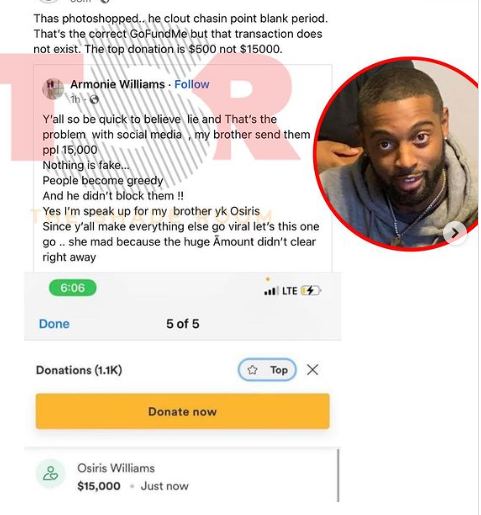Toggle the Top donations filter
The width and height of the screenshot is (481, 515).
(x=267, y=370)
